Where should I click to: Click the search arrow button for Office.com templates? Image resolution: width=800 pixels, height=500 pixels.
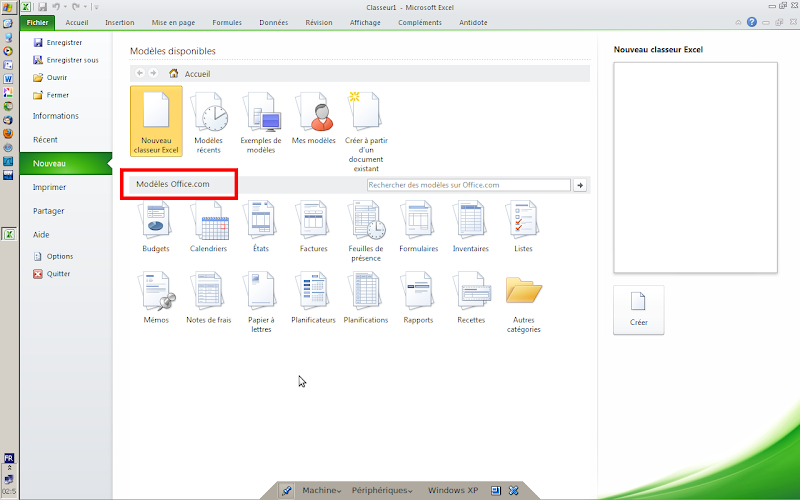(x=580, y=185)
